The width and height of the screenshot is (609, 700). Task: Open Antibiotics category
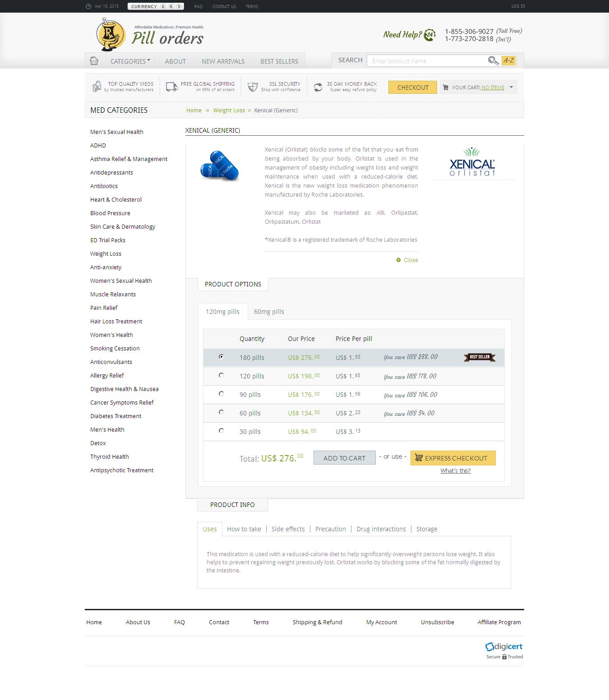pos(104,186)
